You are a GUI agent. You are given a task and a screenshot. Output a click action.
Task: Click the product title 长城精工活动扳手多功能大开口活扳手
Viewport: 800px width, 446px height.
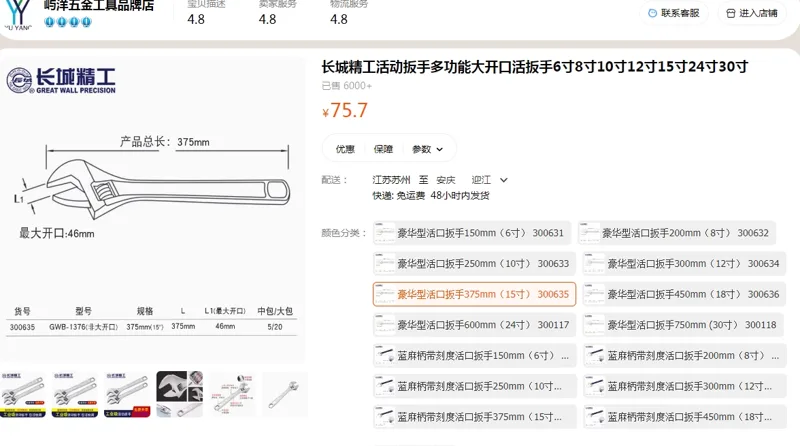535,67
